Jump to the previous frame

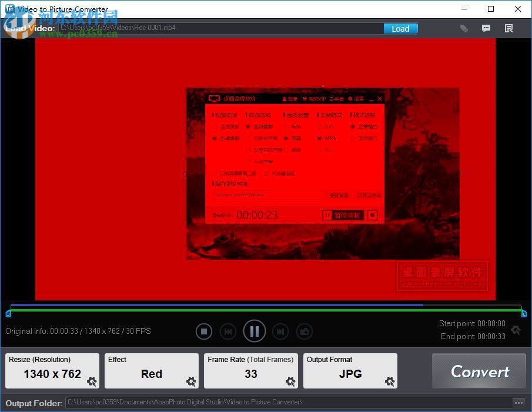click(228, 331)
